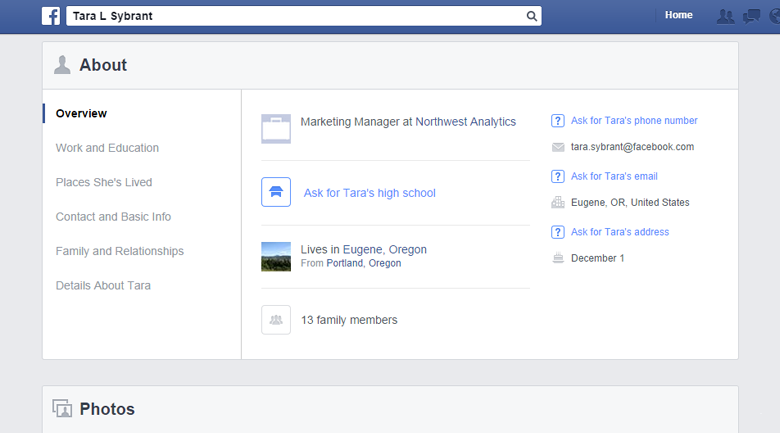The height and width of the screenshot is (433, 780).
Task: Click the family members icon
Action: (276, 320)
